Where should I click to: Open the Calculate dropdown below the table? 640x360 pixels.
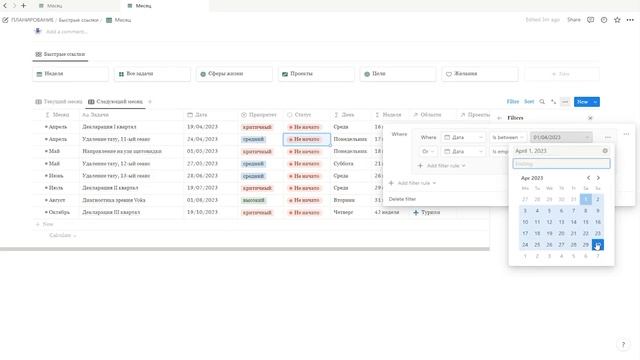62,236
